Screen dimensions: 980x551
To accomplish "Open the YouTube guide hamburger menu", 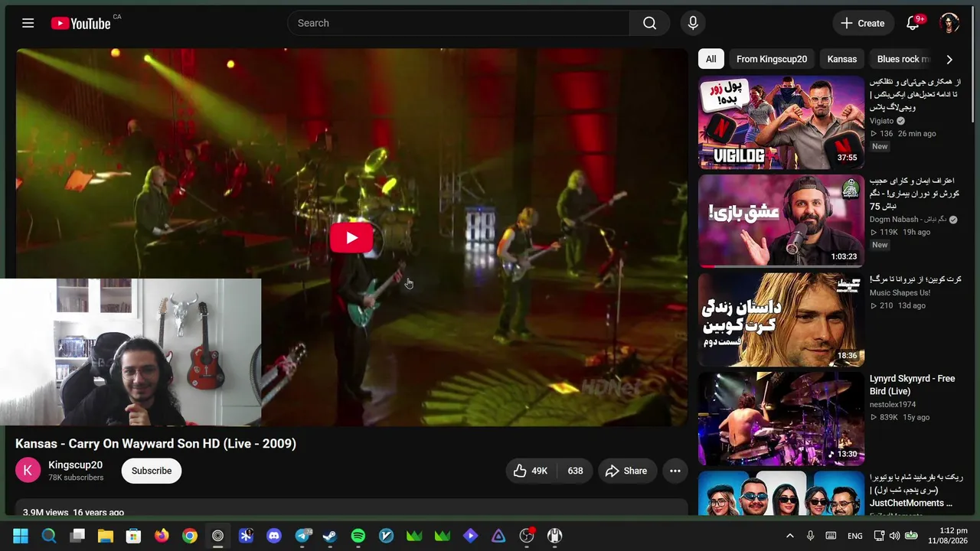I will (28, 23).
